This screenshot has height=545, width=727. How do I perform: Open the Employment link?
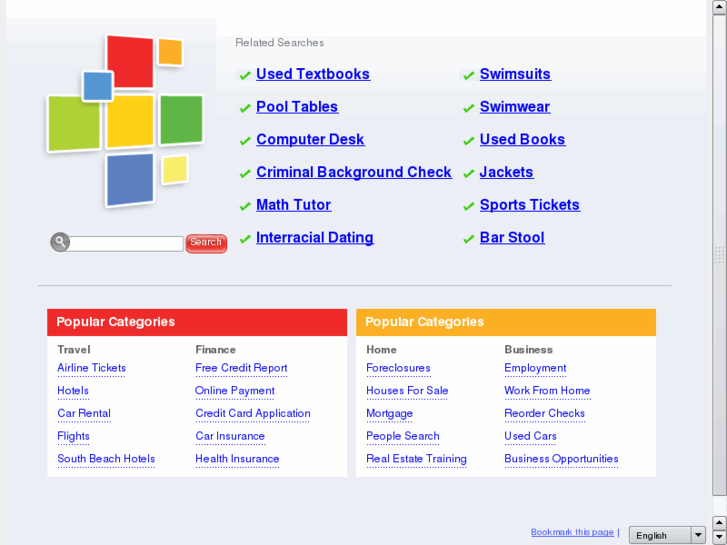point(535,368)
